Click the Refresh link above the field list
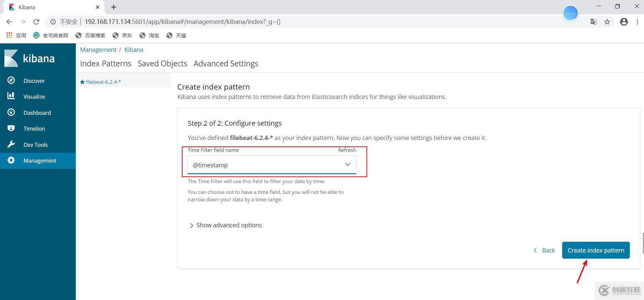 click(347, 150)
